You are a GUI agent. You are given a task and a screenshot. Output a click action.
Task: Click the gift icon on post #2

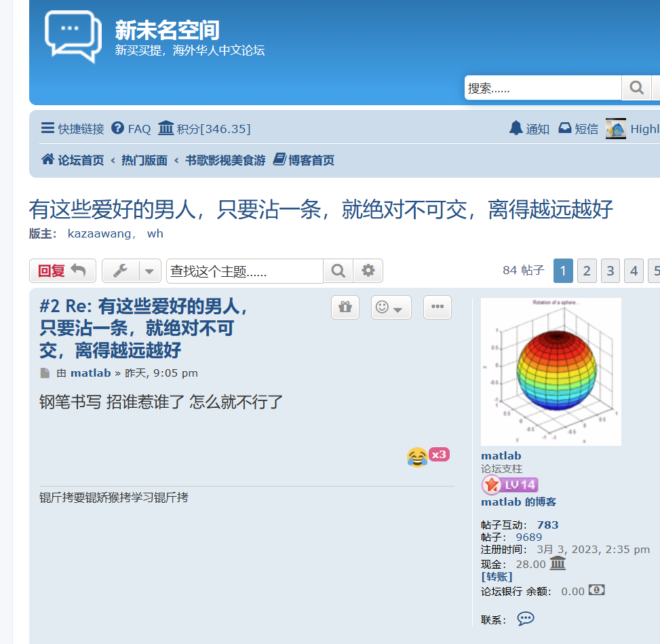point(345,307)
